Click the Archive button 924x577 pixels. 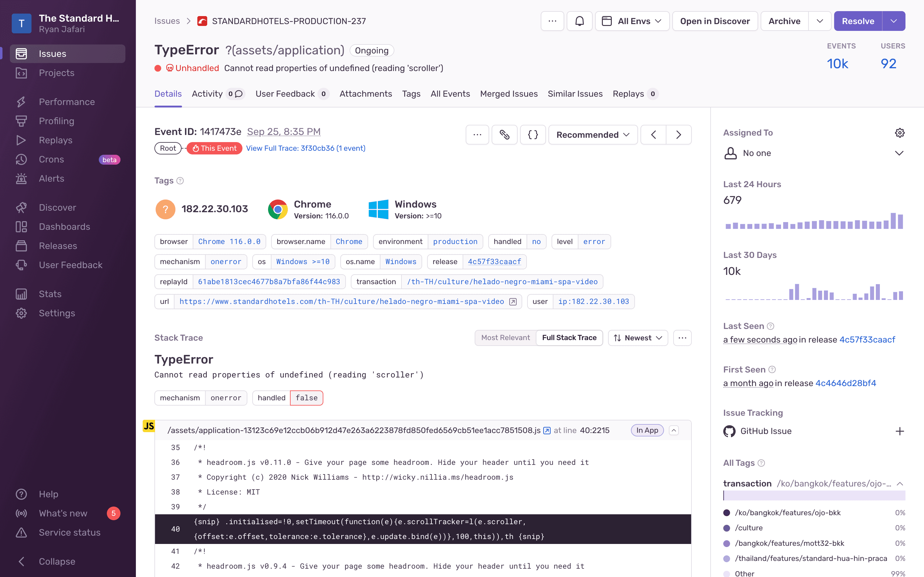click(784, 21)
